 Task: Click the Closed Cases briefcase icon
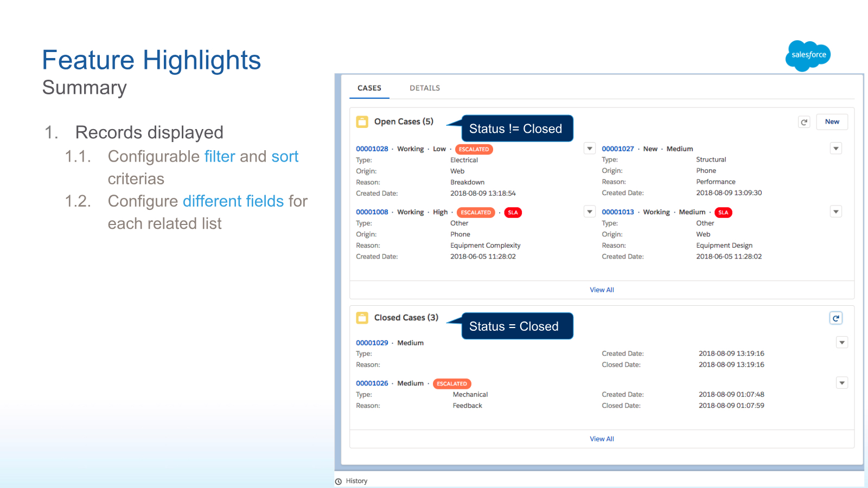362,318
